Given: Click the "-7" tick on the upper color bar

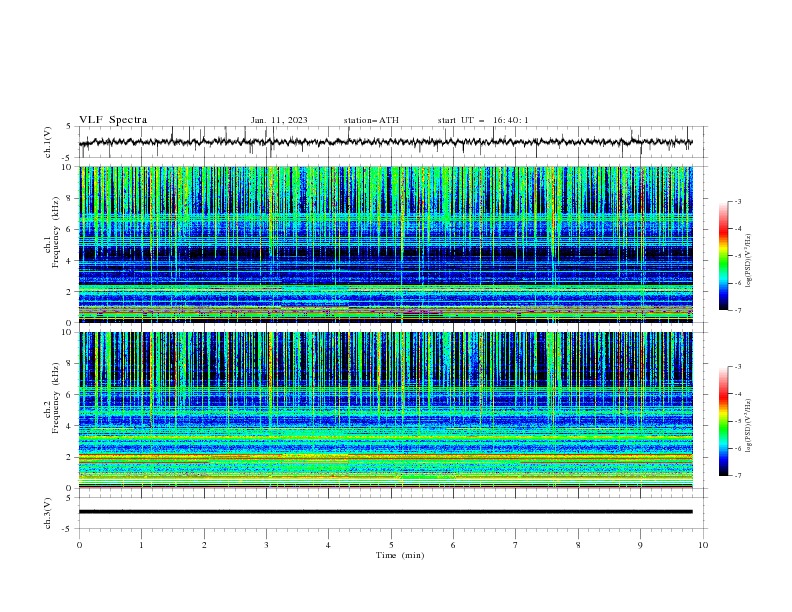Looking at the screenshot, I should tap(737, 310).
